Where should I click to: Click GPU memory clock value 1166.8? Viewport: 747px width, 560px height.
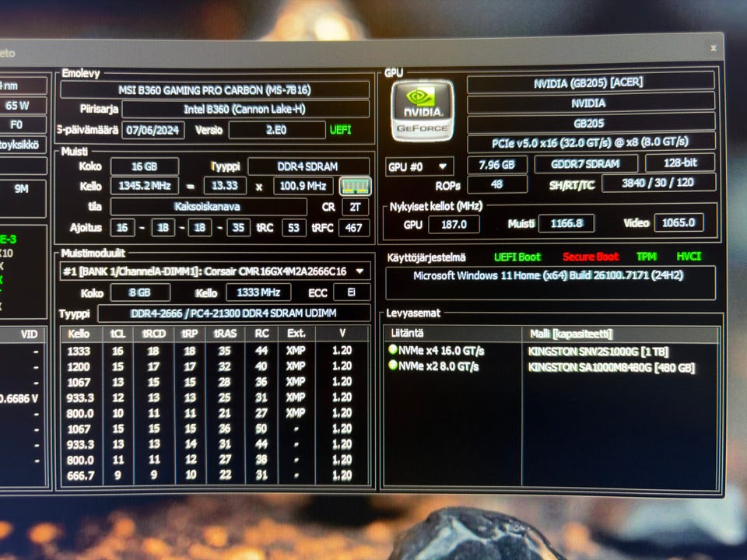point(566,223)
